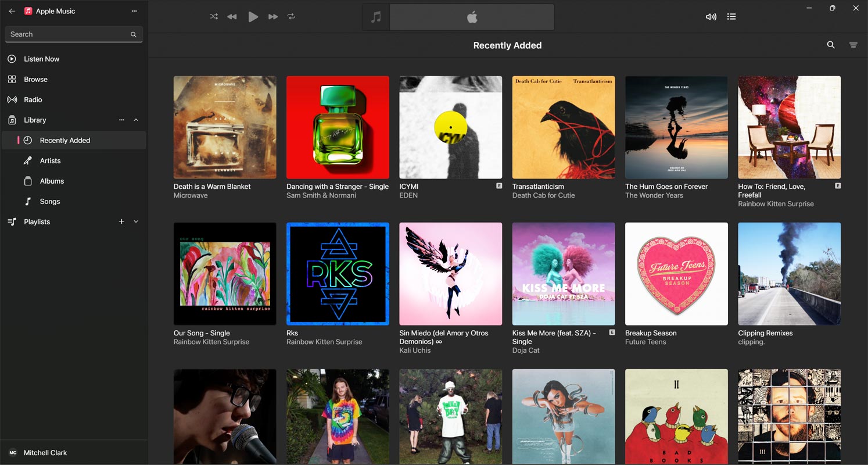
Task: Start playback with the Play button
Action: (253, 17)
